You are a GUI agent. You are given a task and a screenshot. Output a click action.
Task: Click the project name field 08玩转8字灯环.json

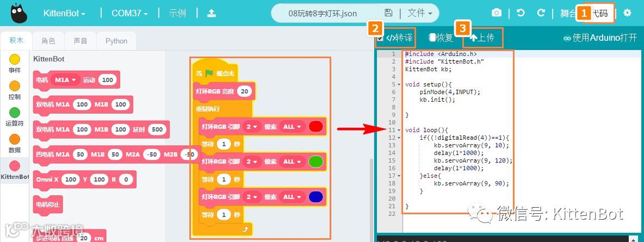coord(323,13)
